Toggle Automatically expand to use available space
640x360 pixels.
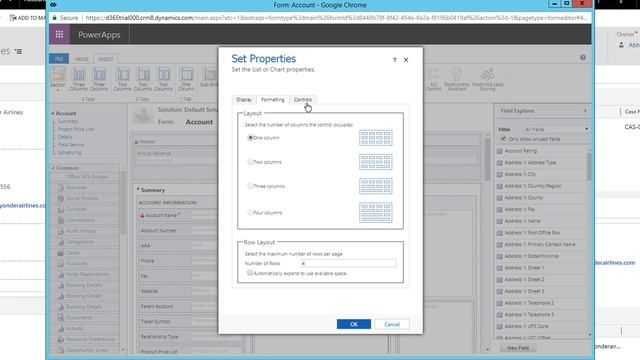pyautogui.click(x=250, y=273)
